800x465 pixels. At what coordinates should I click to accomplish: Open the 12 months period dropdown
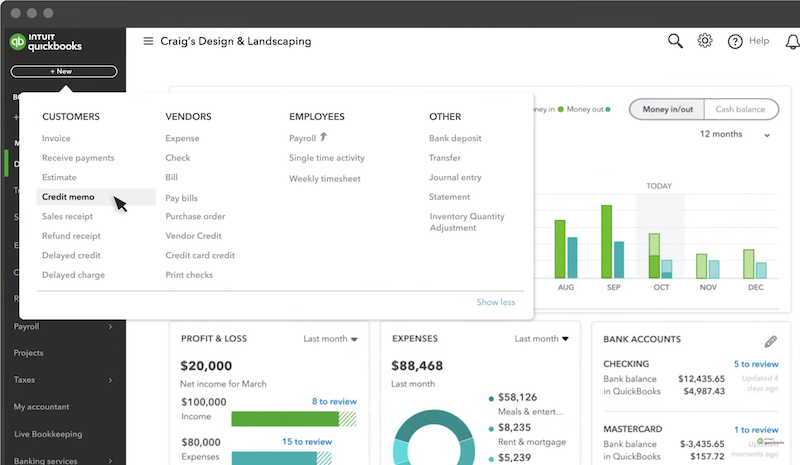[x=735, y=134]
